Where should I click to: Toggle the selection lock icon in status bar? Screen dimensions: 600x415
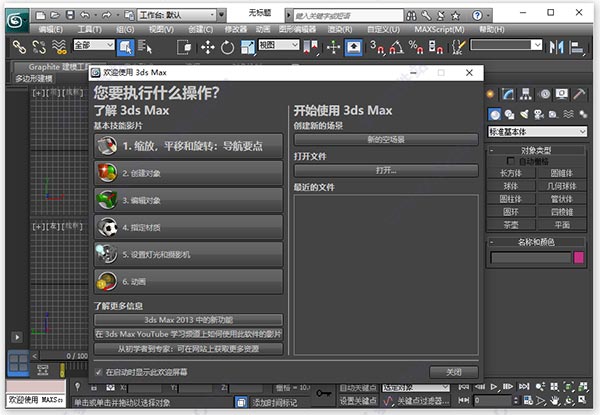(x=93, y=388)
